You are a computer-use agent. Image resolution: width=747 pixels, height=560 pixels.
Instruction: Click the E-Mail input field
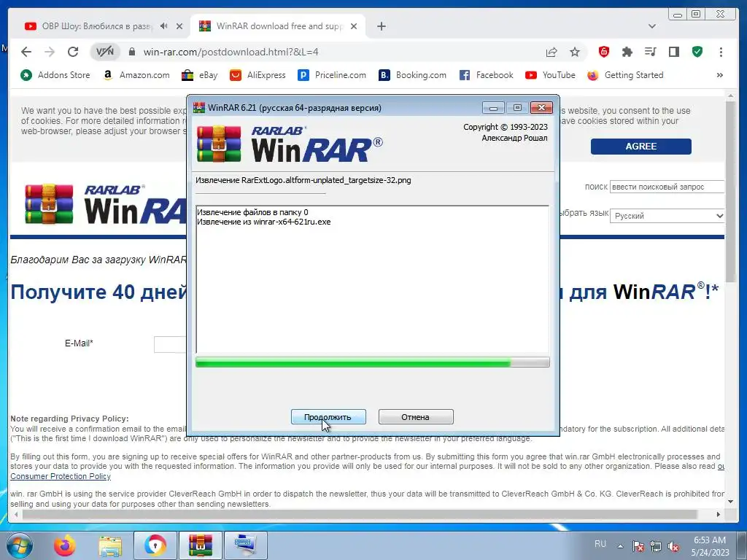point(170,344)
